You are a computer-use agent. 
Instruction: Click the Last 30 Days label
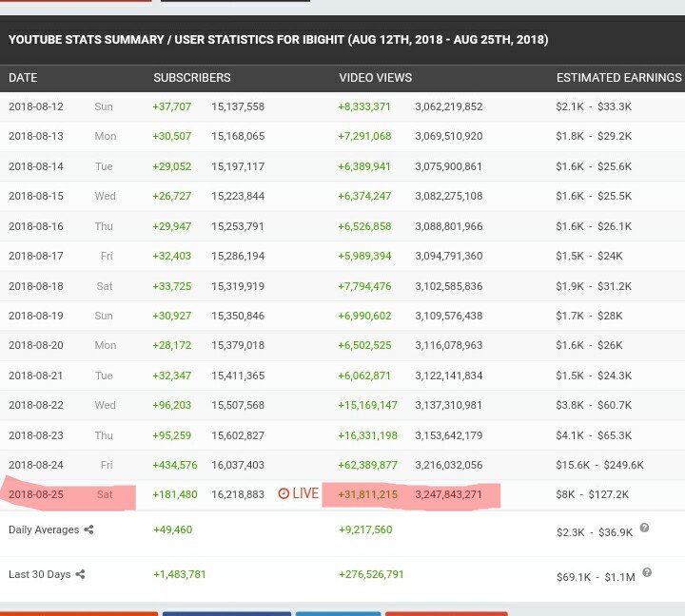coord(39,574)
